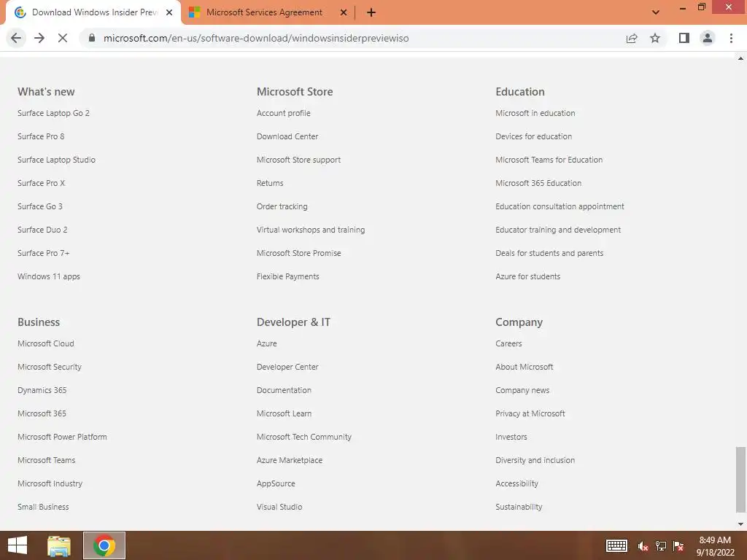Open the Windows Start menu
The width and height of the screenshot is (747, 560).
point(18,545)
